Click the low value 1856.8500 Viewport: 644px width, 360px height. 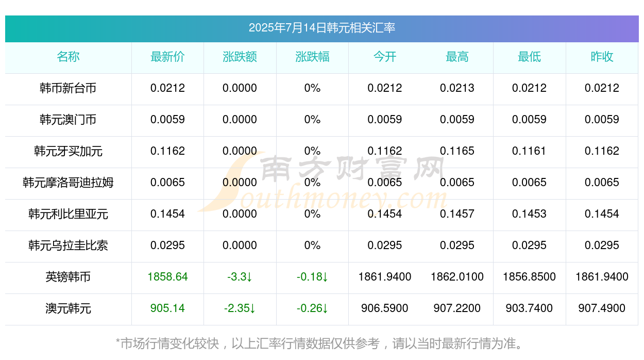(529, 277)
